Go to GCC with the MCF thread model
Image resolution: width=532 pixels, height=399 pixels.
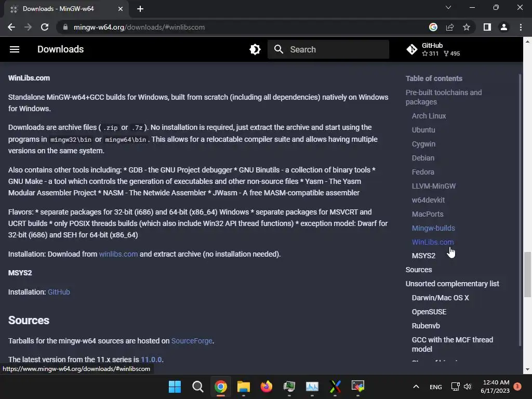pos(453,345)
